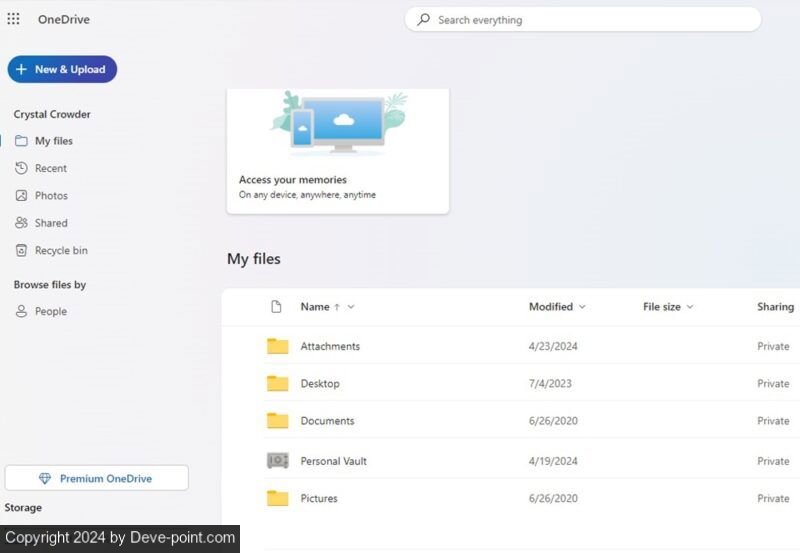Click the Desktop folder icon
800x553 pixels.
(277, 383)
